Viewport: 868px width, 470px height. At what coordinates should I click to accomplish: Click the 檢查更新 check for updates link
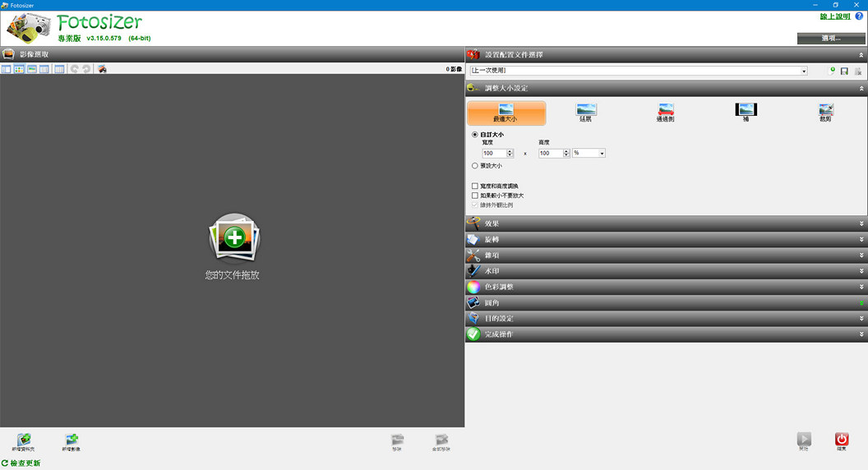(25, 463)
